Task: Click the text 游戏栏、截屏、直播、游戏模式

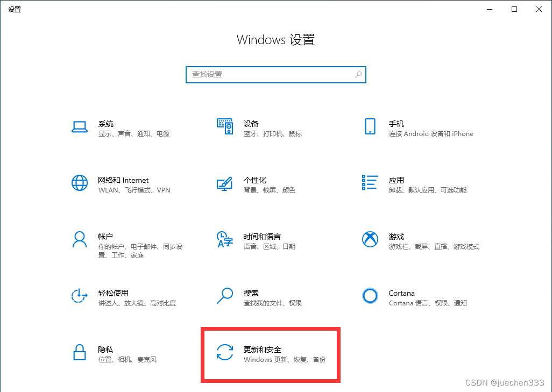Action: click(434, 247)
